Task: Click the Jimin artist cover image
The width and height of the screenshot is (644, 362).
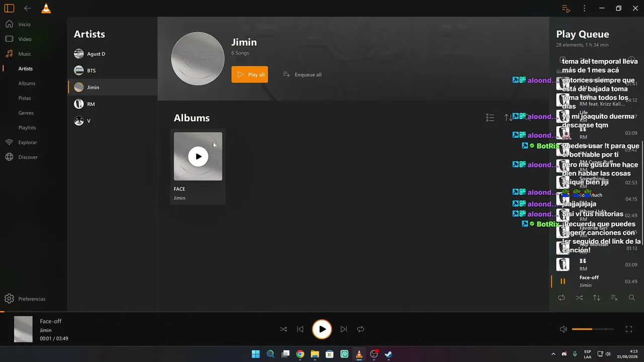Action: (198, 59)
